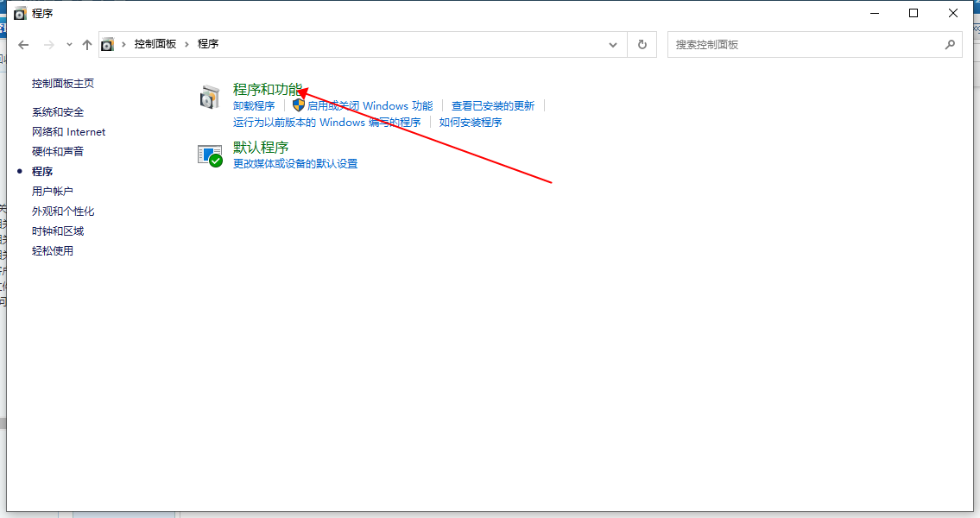
Task: Click 更改媒体或设备的默认设置 link
Action: pyautogui.click(x=295, y=164)
